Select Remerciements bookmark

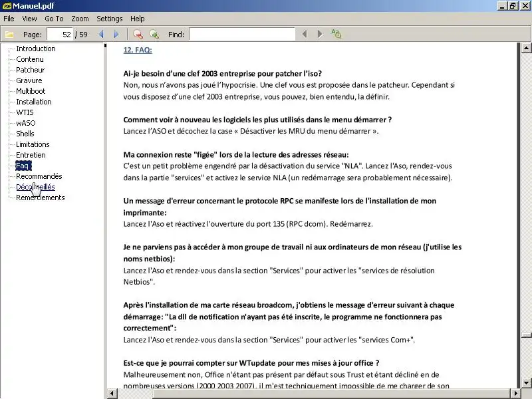click(41, 198)
